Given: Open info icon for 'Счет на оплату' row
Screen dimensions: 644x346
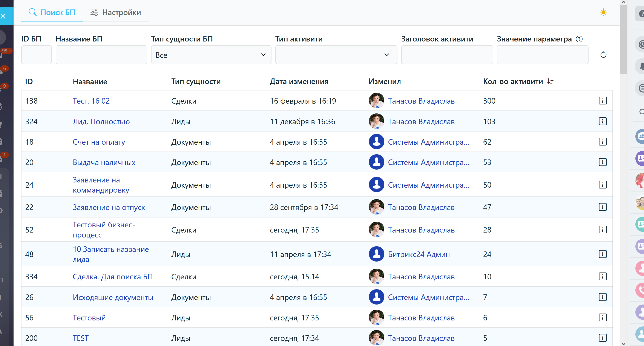Looking at the screenshot, I should pyautogui.click(x=603, y=142).
